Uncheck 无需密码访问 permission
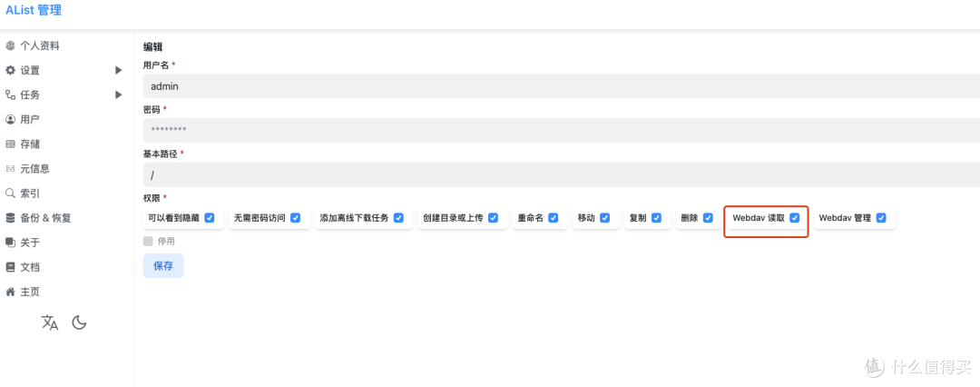The height and width of the screenshot is (387, 980). (296, 218)
